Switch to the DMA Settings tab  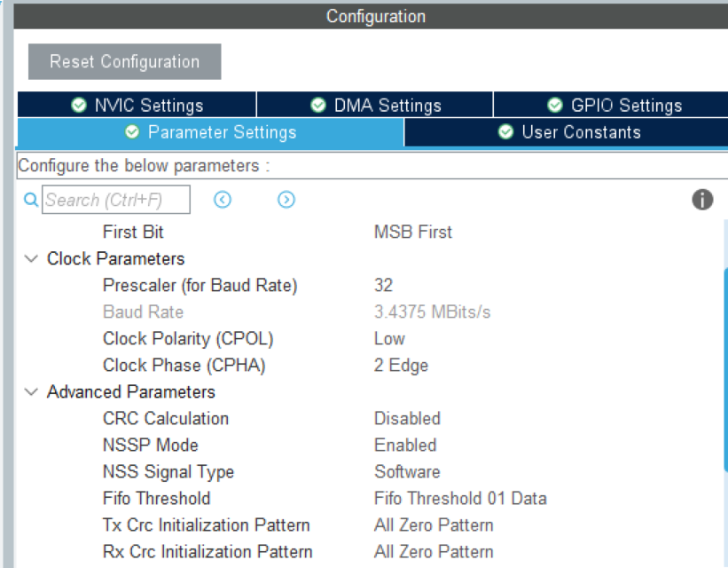coord(375,106)
